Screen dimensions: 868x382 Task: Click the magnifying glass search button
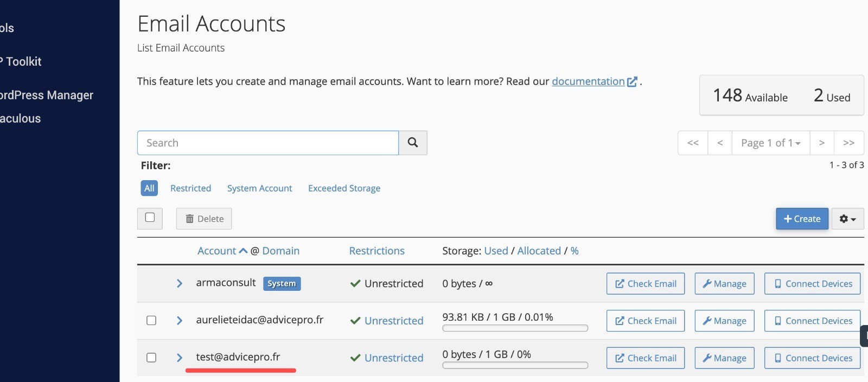(x=413, y=143)
